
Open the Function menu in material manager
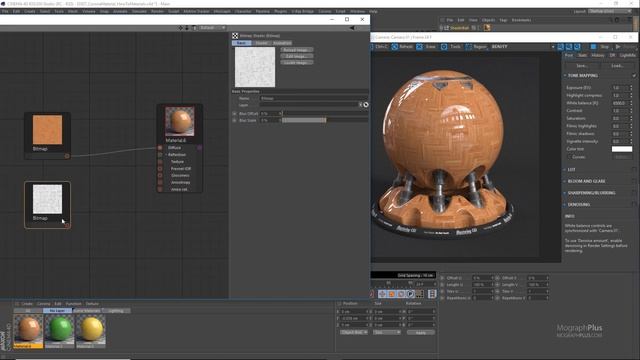73,304
